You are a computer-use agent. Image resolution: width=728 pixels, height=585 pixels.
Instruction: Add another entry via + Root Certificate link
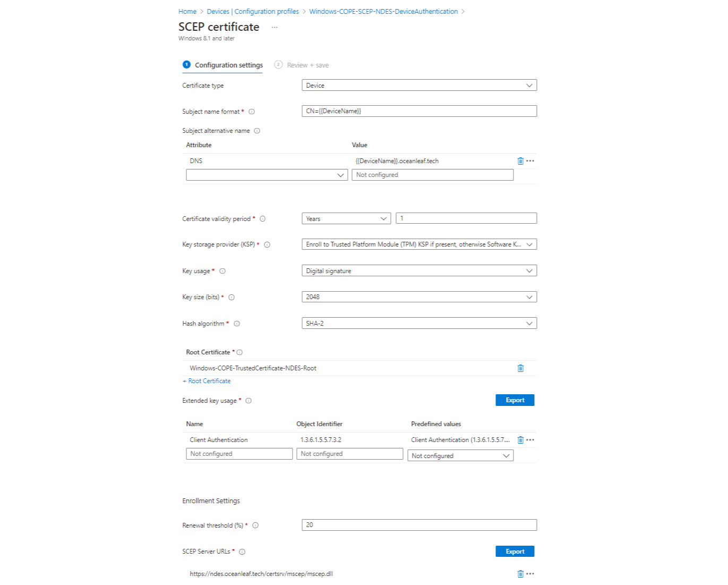pyautogui.click(x=206, y=381)
